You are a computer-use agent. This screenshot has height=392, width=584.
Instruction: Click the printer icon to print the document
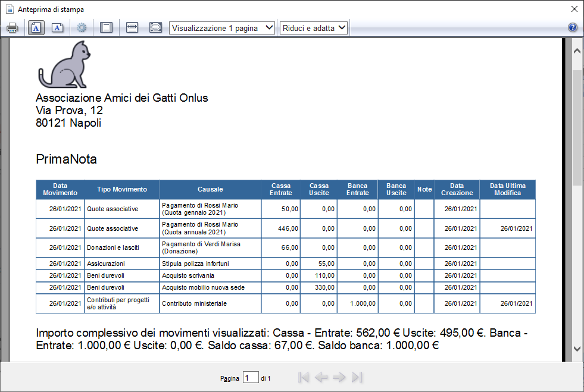13,28
